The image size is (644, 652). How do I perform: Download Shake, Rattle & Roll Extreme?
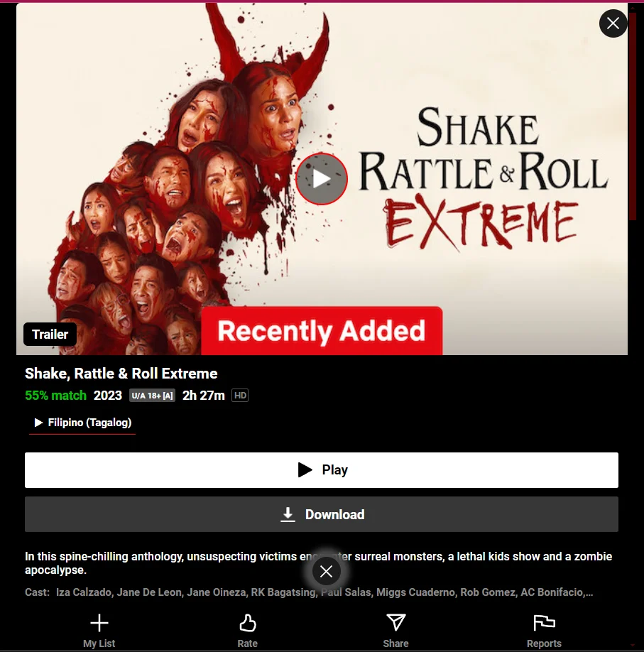(x=322, y=514)
